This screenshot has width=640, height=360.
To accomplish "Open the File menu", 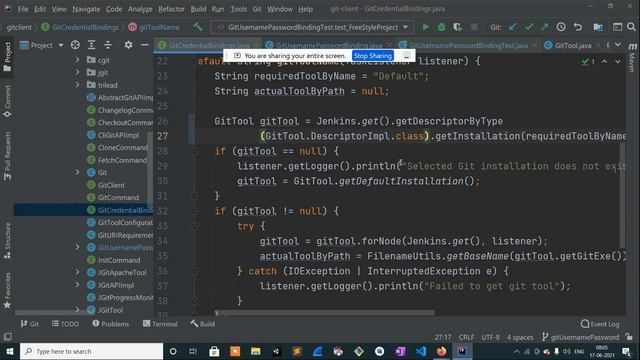I will click(x=23, y=9).
